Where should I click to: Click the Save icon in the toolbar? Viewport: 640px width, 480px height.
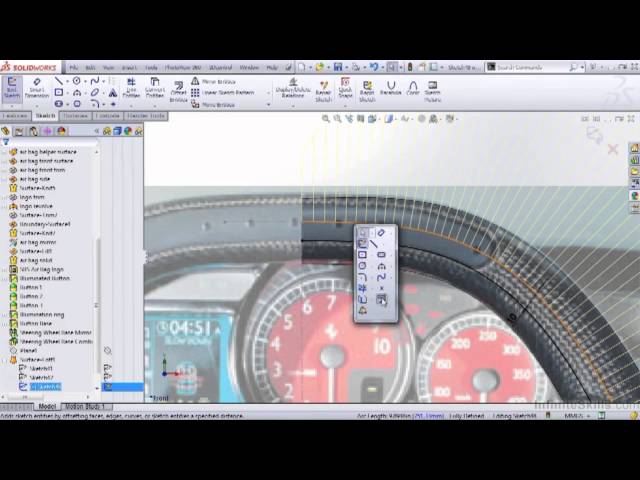coord(338,67)
